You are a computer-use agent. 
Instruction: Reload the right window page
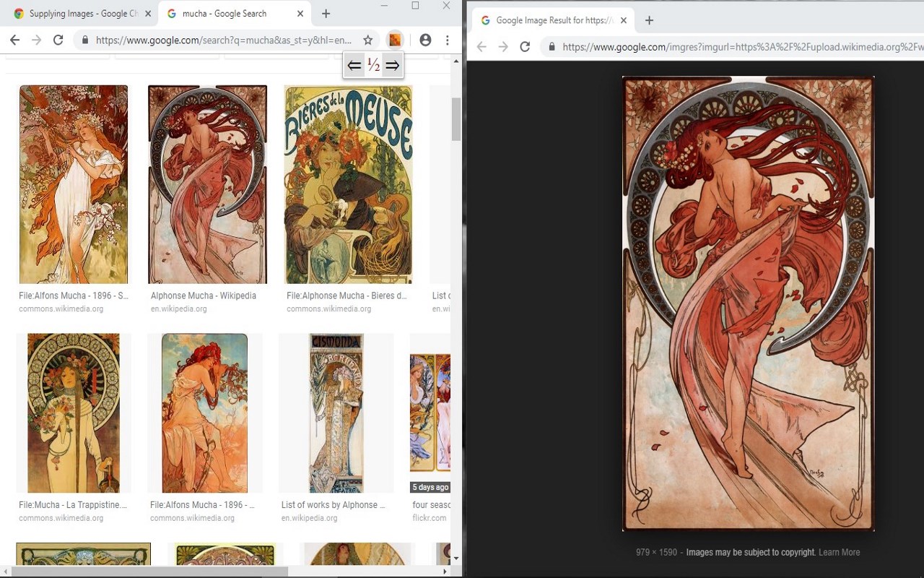coord(526,47)
